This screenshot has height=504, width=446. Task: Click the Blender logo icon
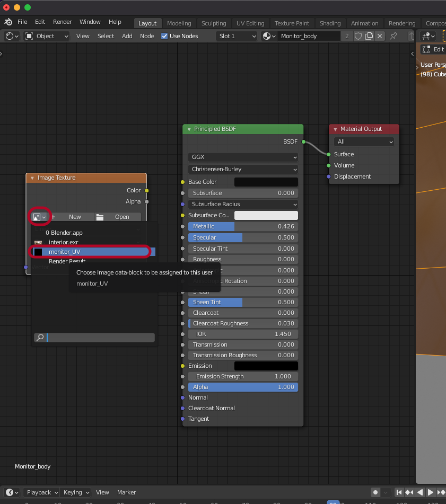(x=8, y=22)
